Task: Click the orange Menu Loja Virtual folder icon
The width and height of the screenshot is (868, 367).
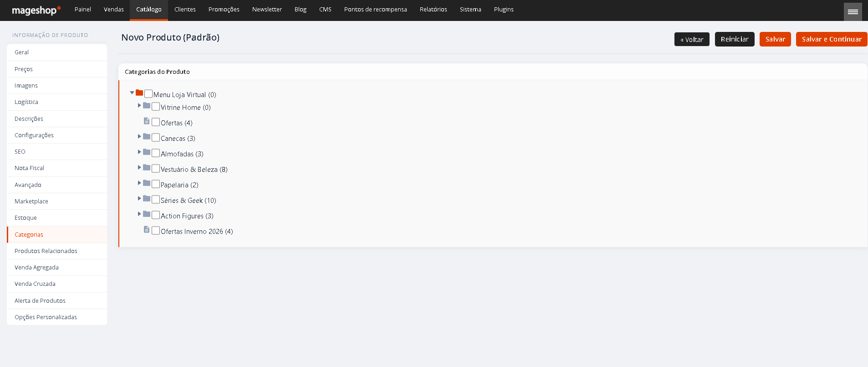Action: click(139, 93)
